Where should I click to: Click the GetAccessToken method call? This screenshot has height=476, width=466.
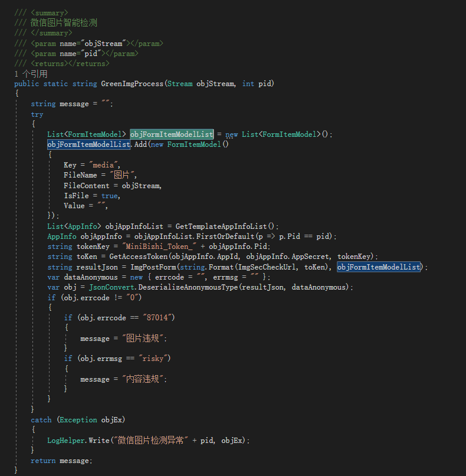tap(139, 257)
